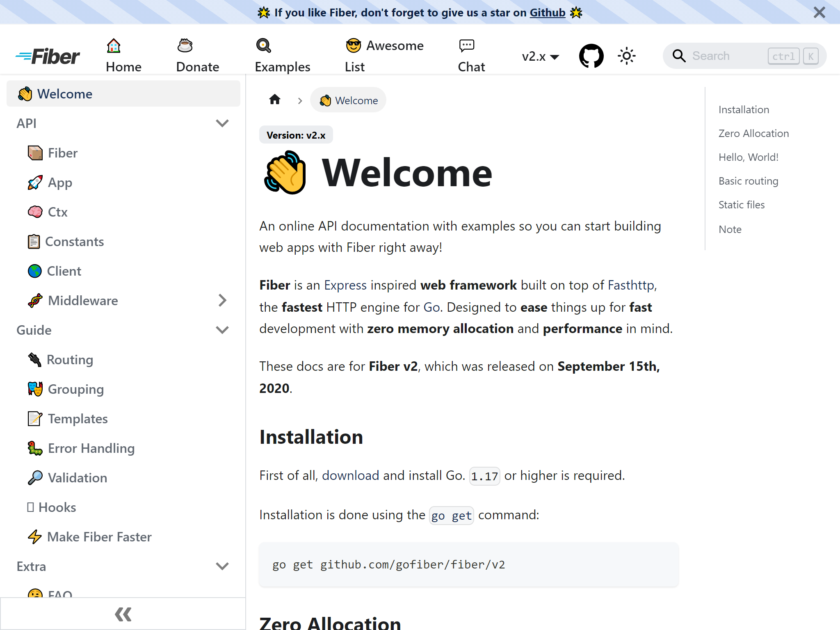The height and width of the screenshot is (630, 840).
Task: Click the home breadcrumb icon
Action: 275,100
